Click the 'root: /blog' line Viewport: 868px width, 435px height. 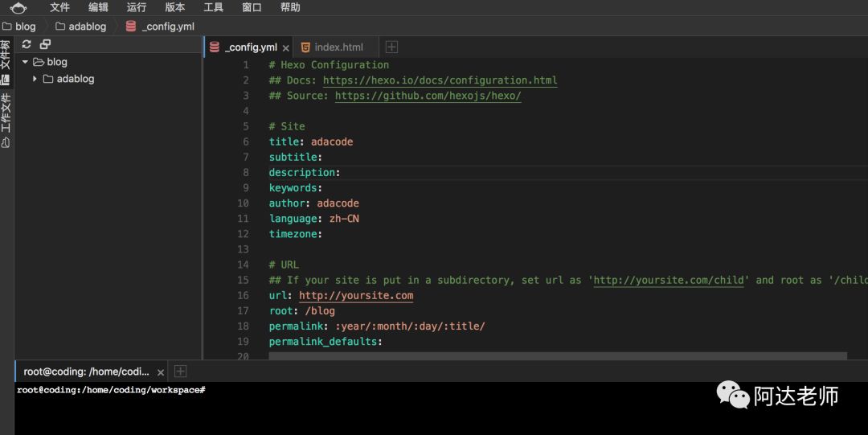tap(301, 311)
